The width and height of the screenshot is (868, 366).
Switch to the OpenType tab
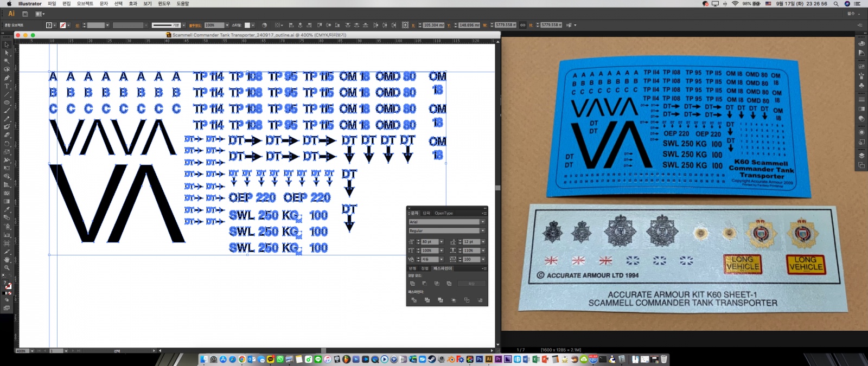click(x=443, y=213)
